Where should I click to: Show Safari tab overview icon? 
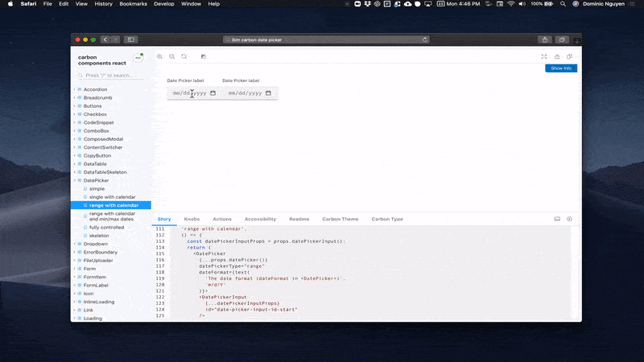pos(562,39)
